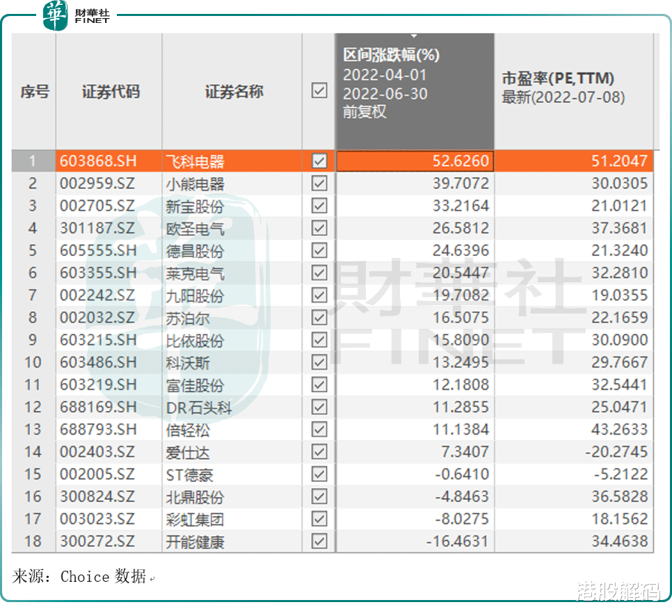Toggle the select-all checkbox in header row
The width and height of the screenshot is (672, 616).
click(x=319, y=91)
